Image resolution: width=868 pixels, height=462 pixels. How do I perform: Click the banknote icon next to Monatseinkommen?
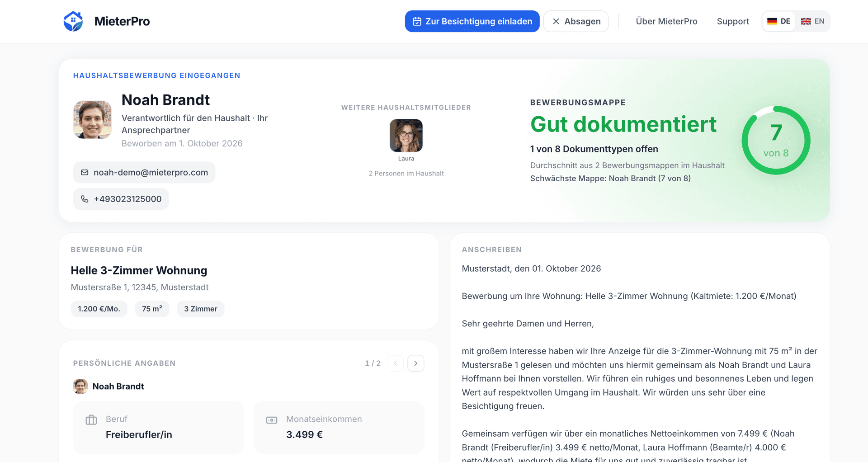tap(272, 420)
